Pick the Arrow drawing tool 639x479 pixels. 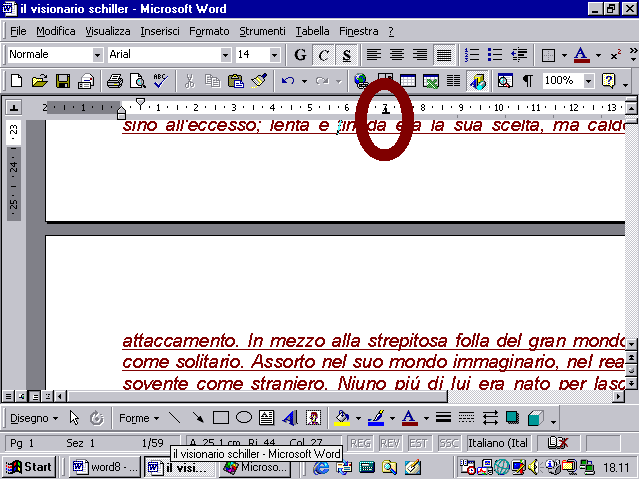(198, 418)
